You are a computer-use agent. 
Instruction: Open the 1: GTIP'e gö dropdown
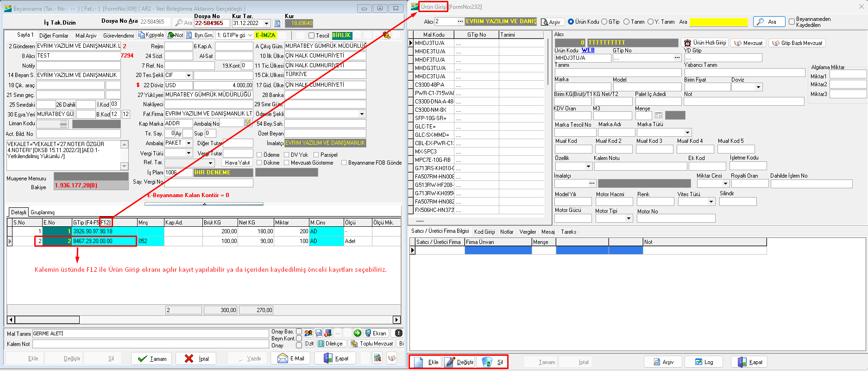pyautogui.click(x=250, y=35)
